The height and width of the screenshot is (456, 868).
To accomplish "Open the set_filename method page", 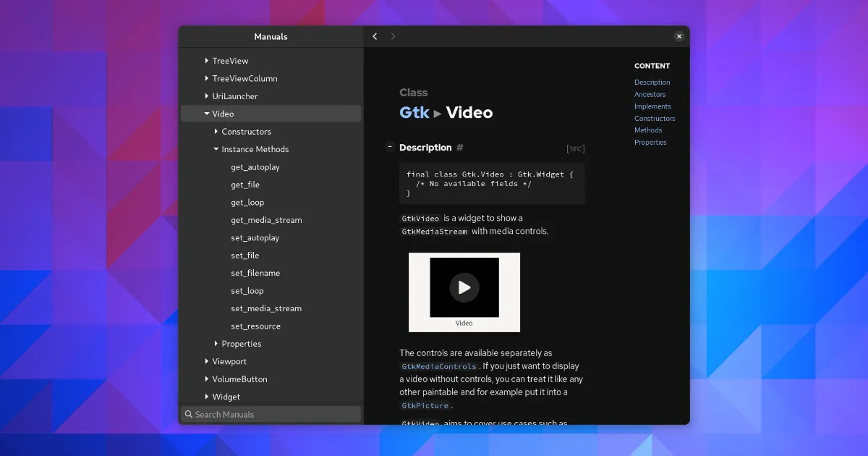I will [255, 273].
